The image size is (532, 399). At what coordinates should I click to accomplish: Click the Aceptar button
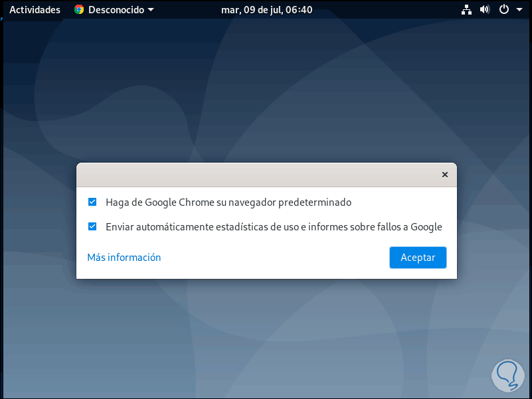[x=418, y=258]
